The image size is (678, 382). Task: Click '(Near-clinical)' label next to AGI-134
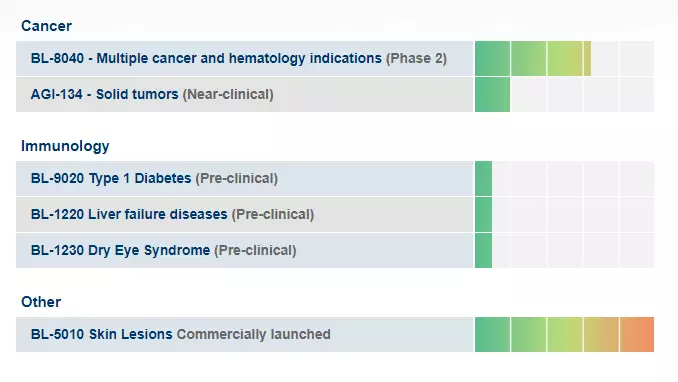pyautogui.click(x=228, y=94)
